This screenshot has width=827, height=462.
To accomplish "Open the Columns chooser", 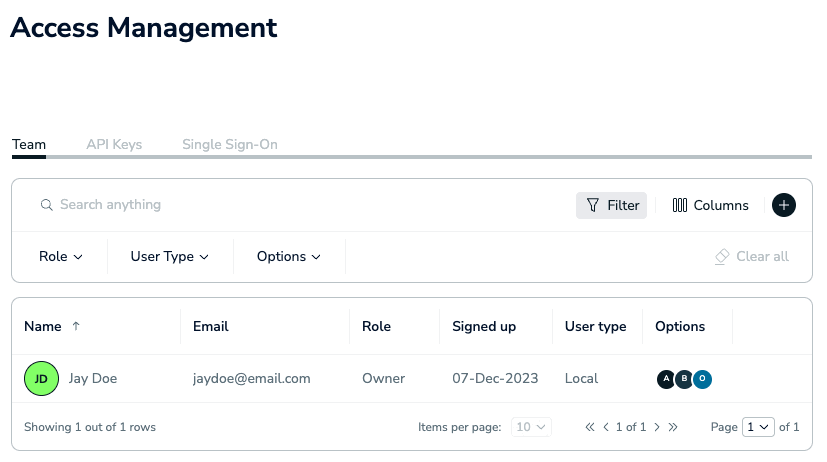I will [710, 205].
